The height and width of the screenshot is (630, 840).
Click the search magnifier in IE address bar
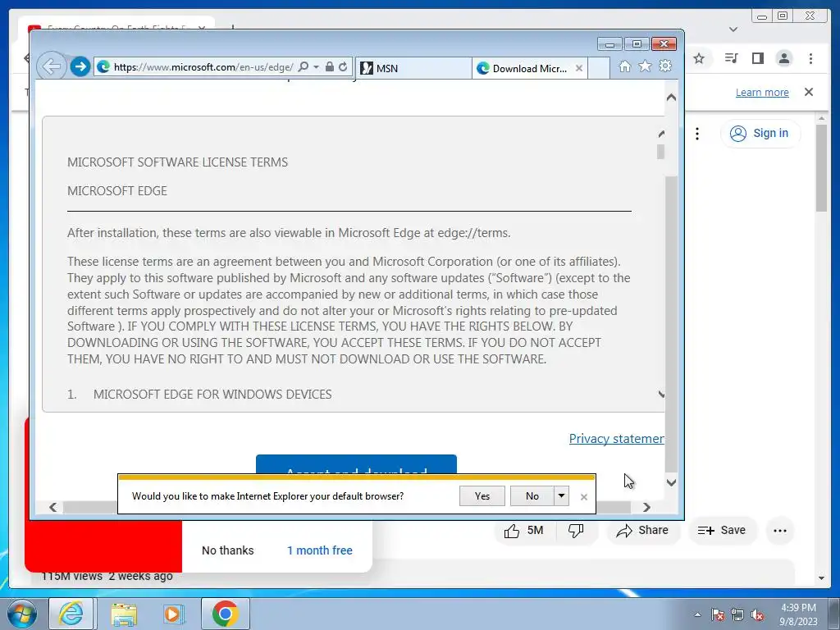pyautogui.click(x=304, y=67)
